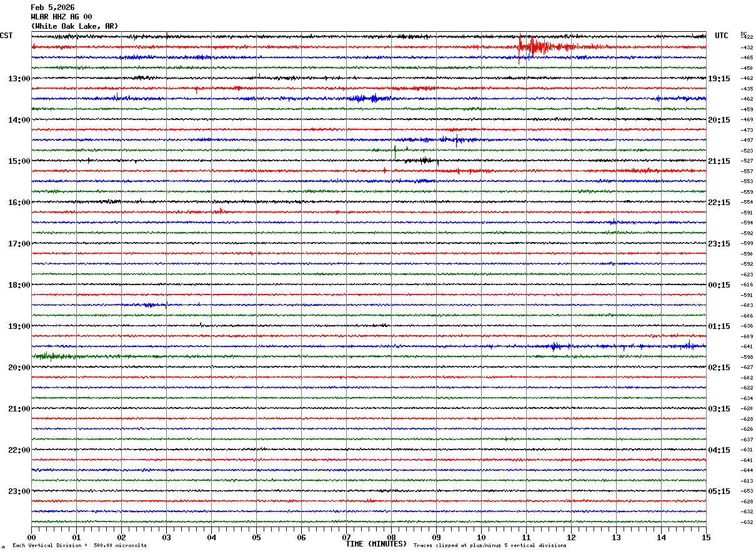
Task: Click the DC offset value -422
Action: pyautogui.click(x=747, y=38)
